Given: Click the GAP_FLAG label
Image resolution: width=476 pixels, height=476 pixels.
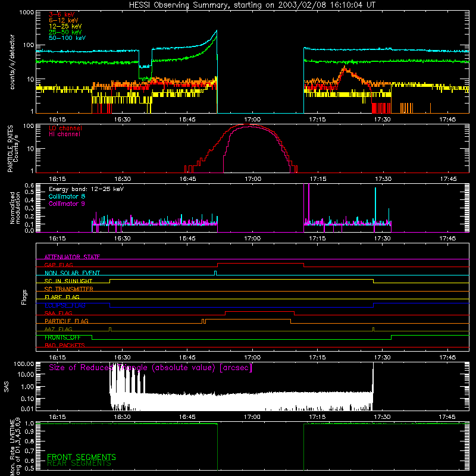Looking at the screenshot, I should (58, 265).
